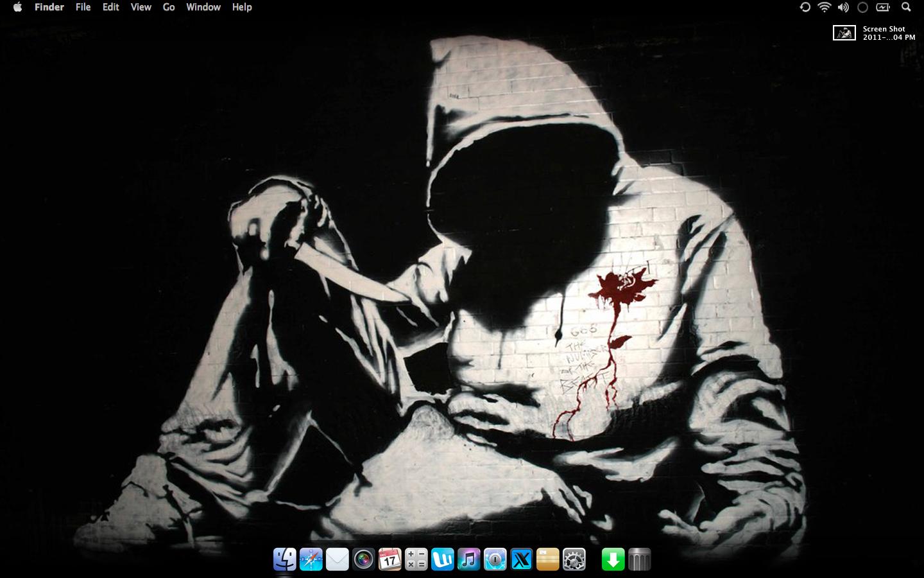The image size is (924, 578).
Task: Open the Finder menu
Action: click(49, 7)
